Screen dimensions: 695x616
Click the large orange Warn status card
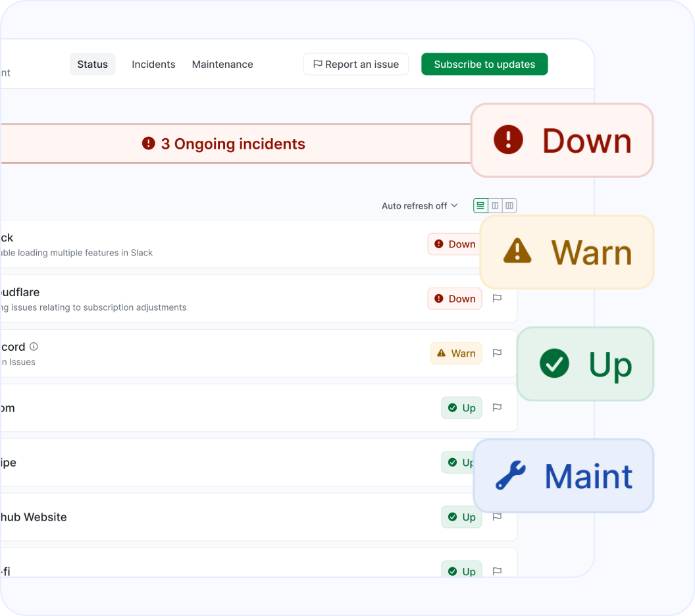tap(567, 252)
